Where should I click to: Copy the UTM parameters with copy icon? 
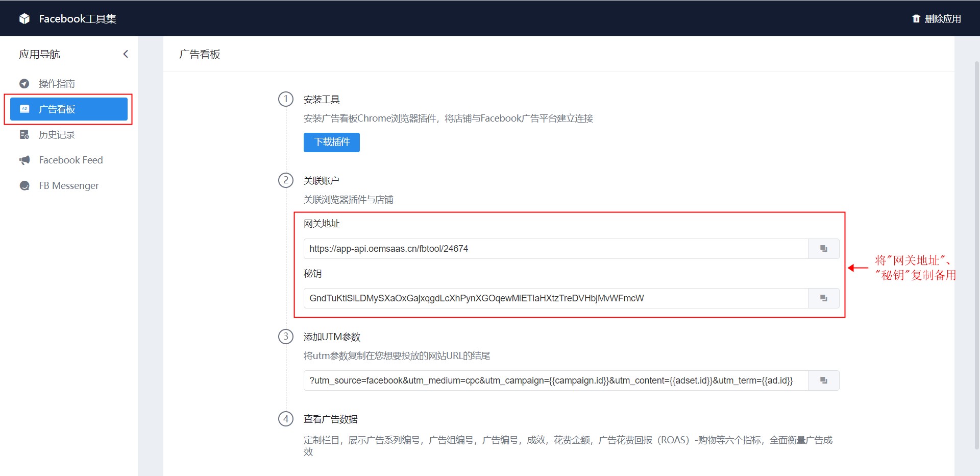point(823,380)
